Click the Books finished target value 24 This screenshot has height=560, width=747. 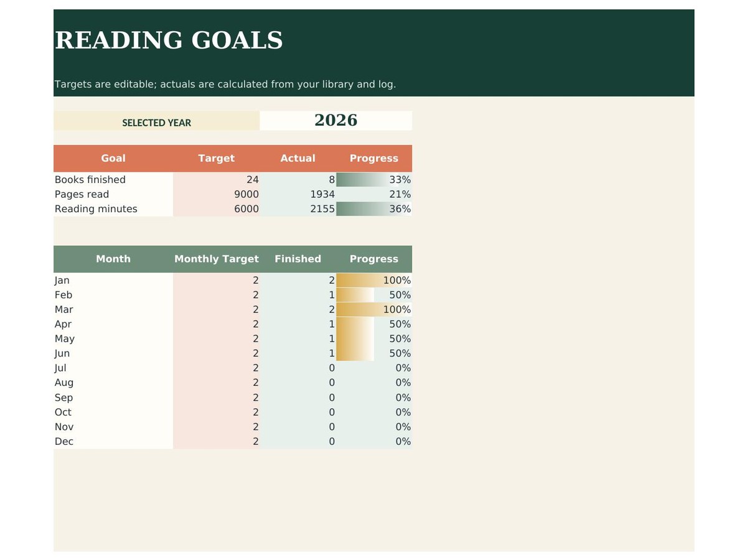coord(217,180)
